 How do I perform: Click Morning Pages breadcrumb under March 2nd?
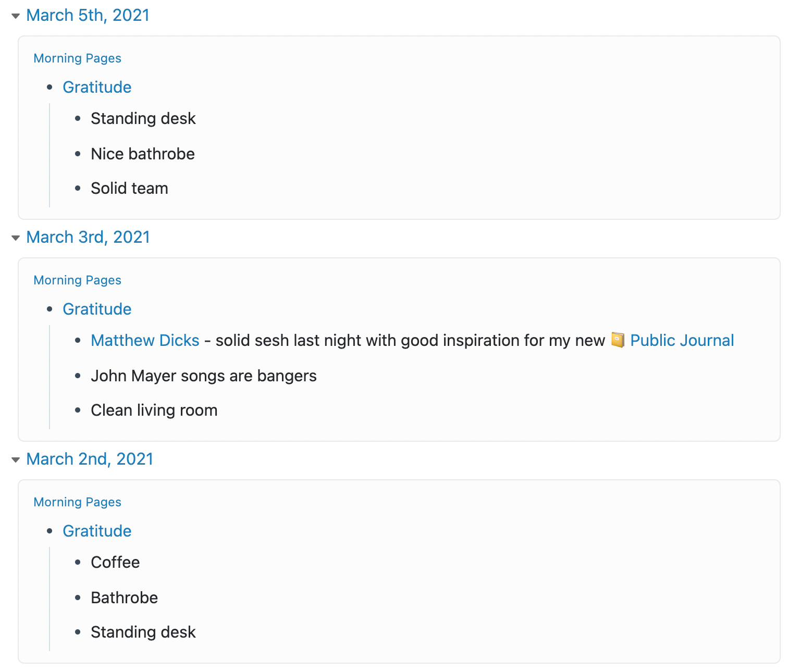click(77, 502)
